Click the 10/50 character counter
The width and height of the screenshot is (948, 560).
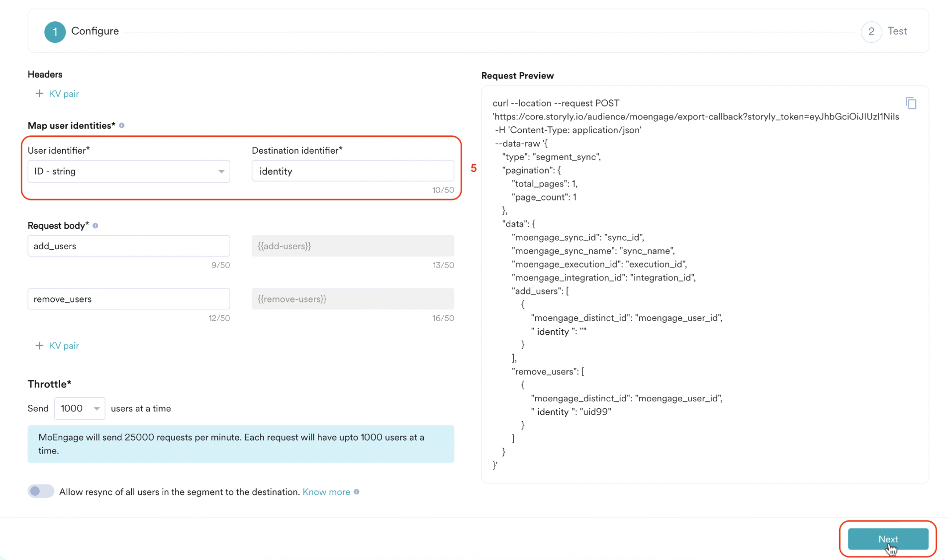click(x=443, y=190)
